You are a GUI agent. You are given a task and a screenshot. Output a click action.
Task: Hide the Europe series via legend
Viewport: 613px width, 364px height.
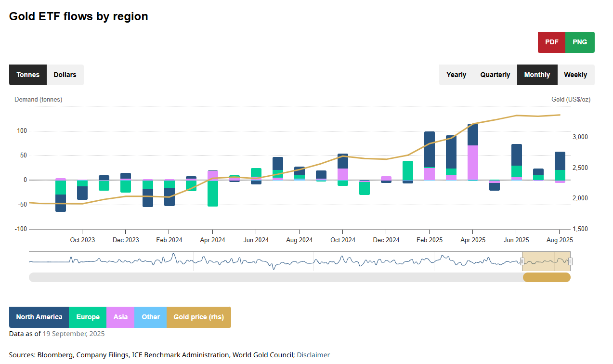pos(88,317)
